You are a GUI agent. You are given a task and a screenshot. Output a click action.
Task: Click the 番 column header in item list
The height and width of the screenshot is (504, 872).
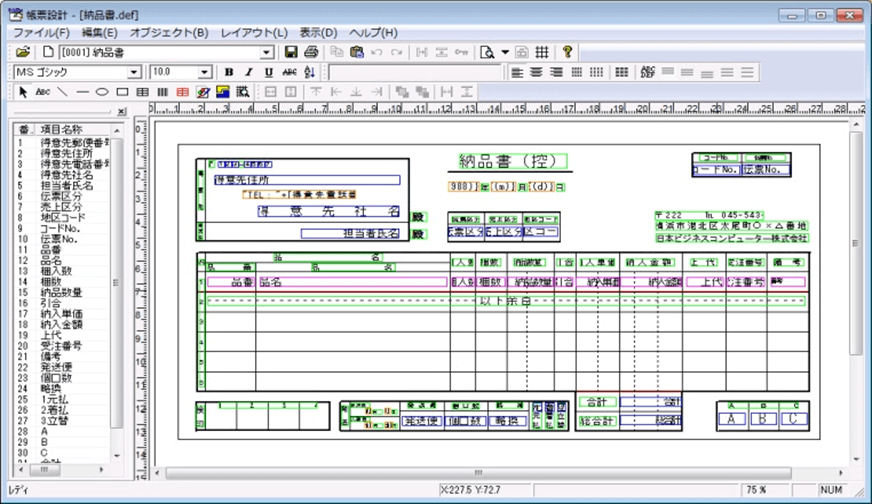(x=24, y=129)
